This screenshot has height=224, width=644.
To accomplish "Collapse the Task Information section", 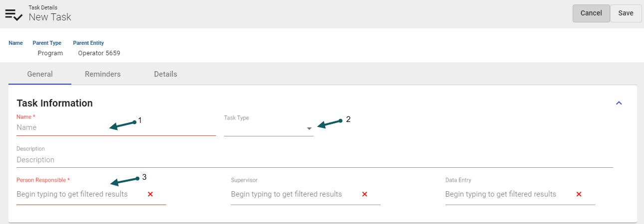I will point(619,103).
